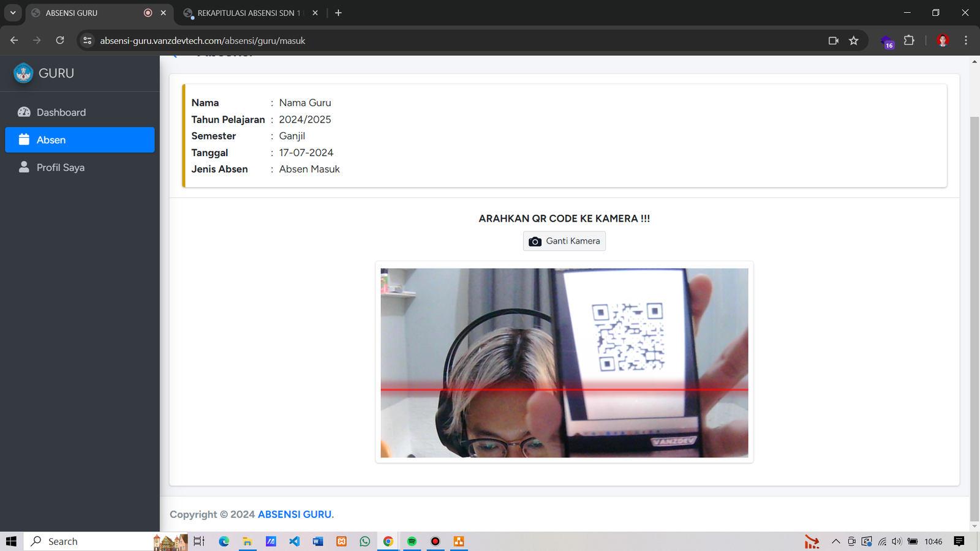Open Spotify from the taskbar

tap(412, 541)
